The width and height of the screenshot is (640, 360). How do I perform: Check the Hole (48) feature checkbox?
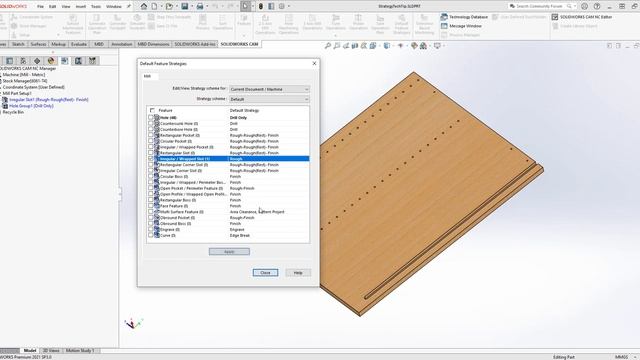coord(151,118)
